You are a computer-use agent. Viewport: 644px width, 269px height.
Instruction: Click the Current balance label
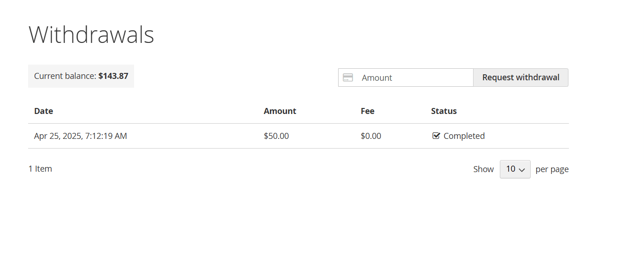tap(65, 76)
